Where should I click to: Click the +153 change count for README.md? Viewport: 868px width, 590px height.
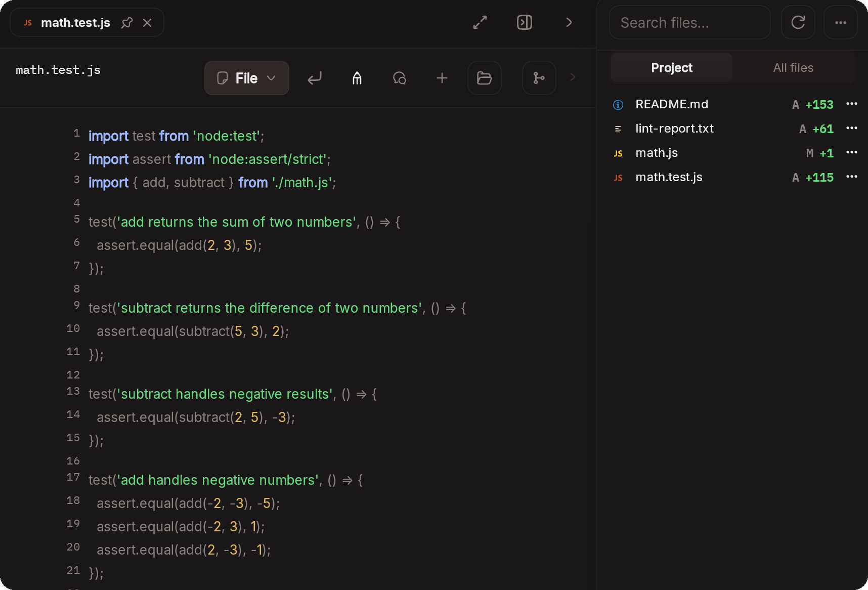(x=819, y=105)
